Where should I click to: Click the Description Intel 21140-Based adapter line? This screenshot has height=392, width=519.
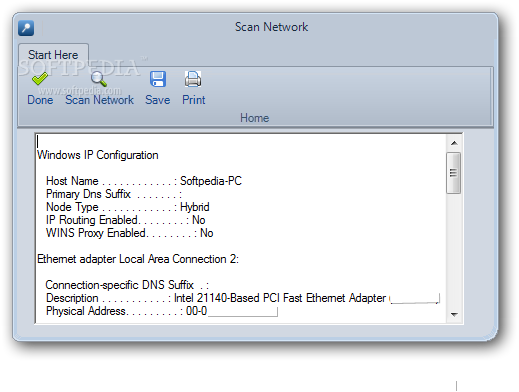[243, 298]
